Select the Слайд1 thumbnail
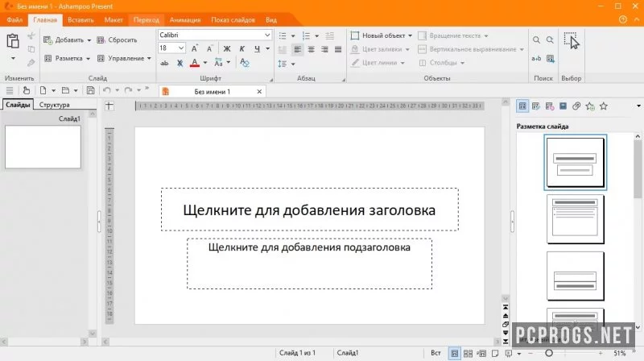644x361 pixels. tap(43, 147)
